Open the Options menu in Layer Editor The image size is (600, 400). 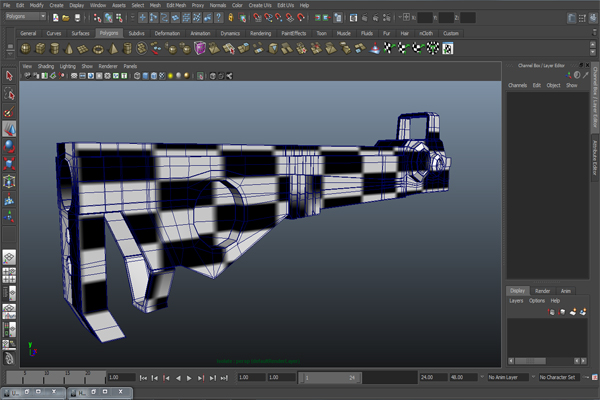coord(536,301)
